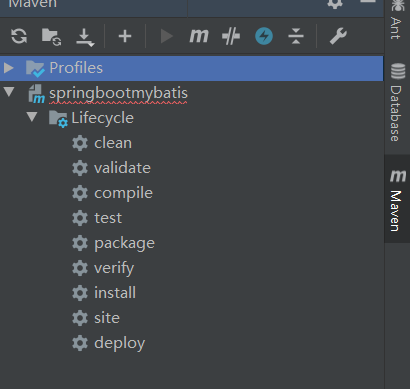This screenshot has width=410, height=389.
Task: Expand the Profiles node
Action: click(9, 68)
